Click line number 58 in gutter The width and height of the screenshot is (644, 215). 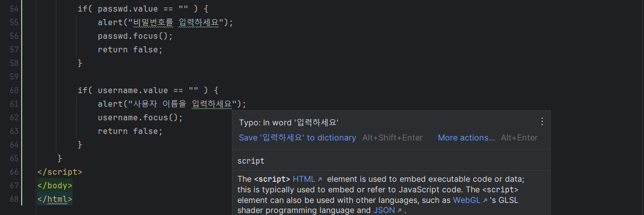click(x=14, y=63)
